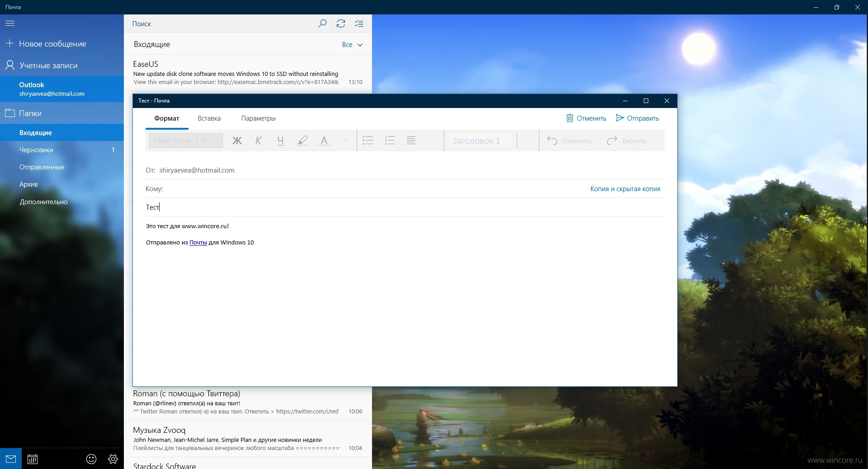Switch to Mail with the envelope icon

[x=11, y=459]
